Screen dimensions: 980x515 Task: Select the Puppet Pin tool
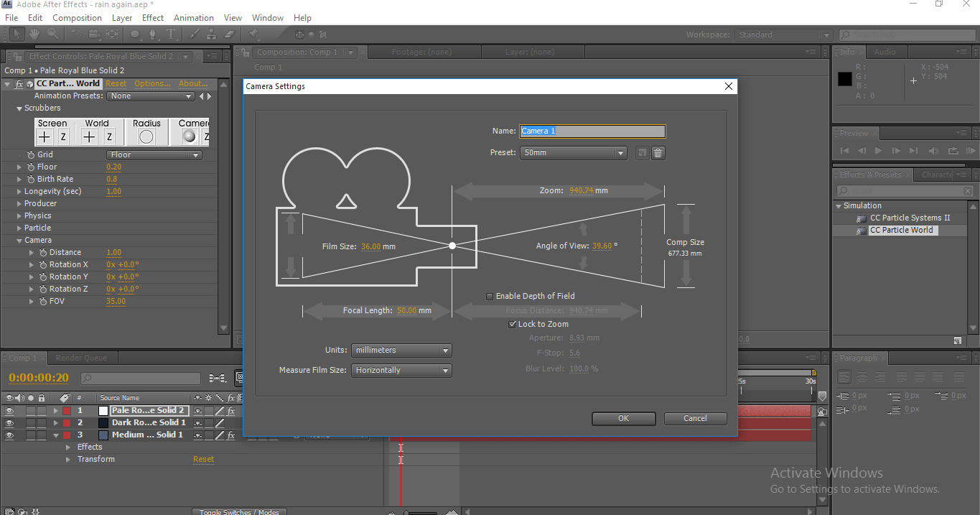tap(253, 34)
